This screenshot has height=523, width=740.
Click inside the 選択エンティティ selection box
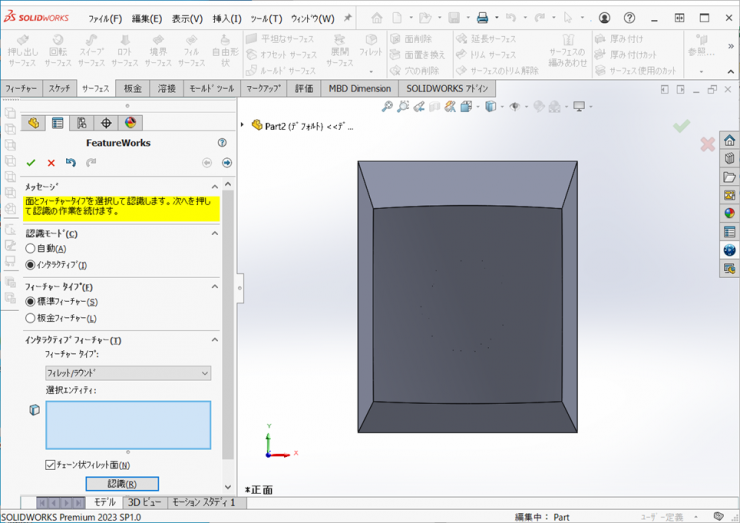pyautogui.click(x=128, y=425)
